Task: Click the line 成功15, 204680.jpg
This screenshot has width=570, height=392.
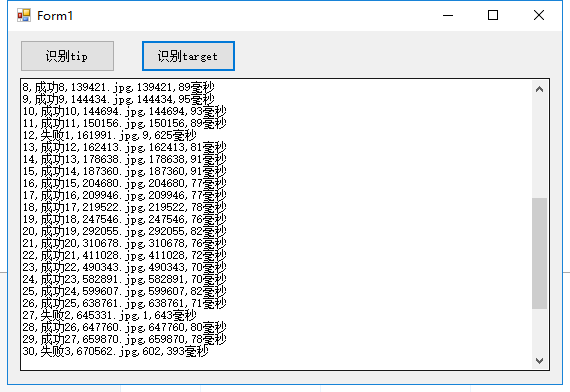Action: (124, 184)
